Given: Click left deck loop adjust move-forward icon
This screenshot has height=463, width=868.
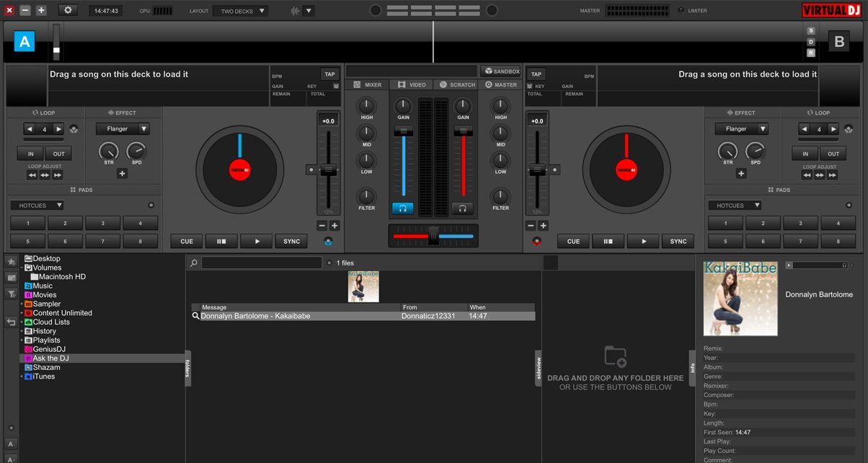Looking at the screenshot, I should 57,175.
